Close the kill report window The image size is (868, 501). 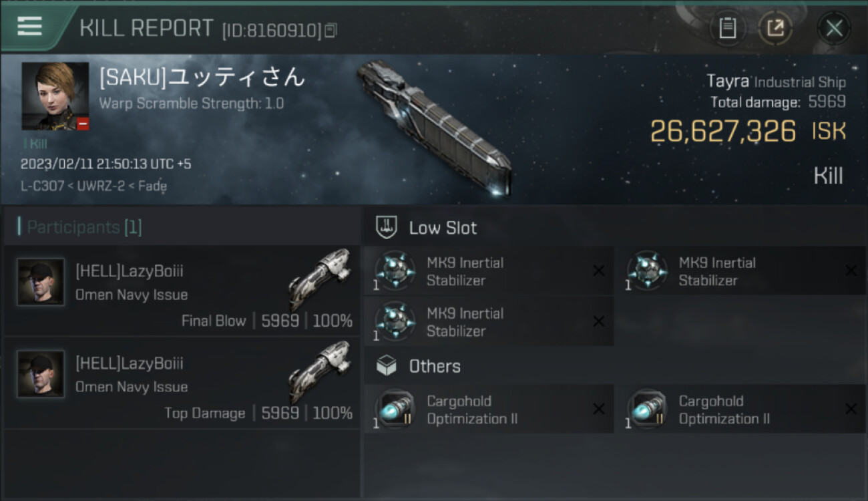point(834,28)
